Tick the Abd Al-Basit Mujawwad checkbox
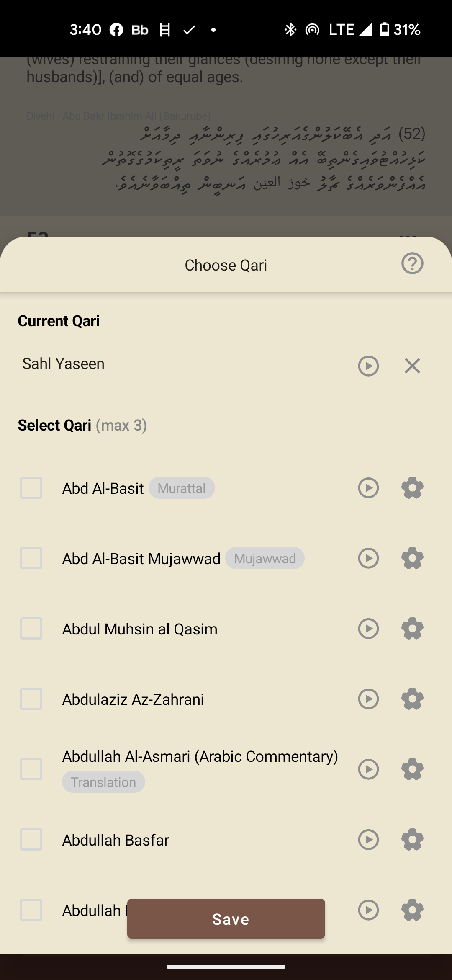 [31, 558]
